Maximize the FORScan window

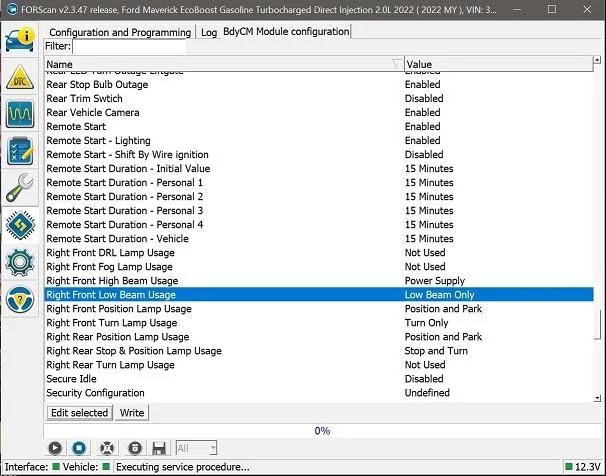coord(552,9)
